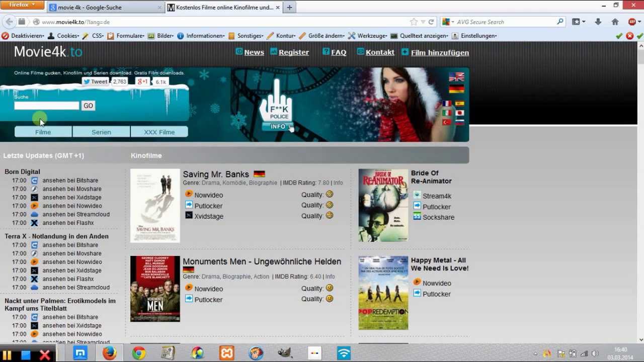Open Putlocker stream for Monuments Men

tap(208, 300)
